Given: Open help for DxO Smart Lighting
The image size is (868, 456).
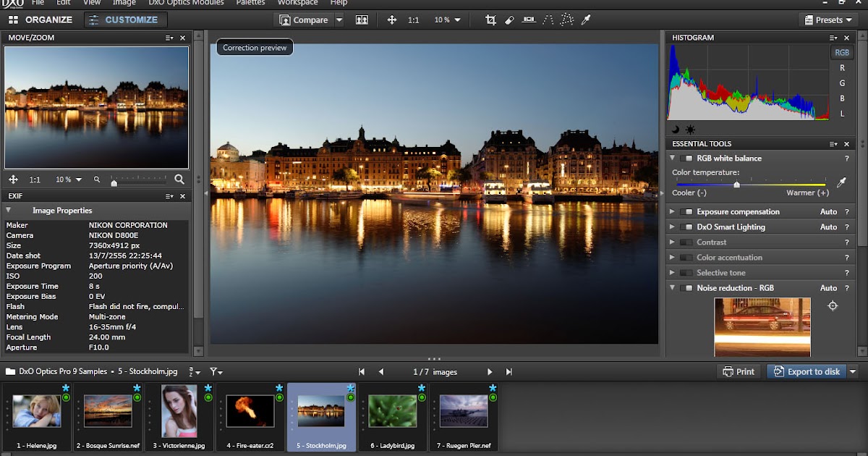Looking at the screenshot, I should pos(847,227).
